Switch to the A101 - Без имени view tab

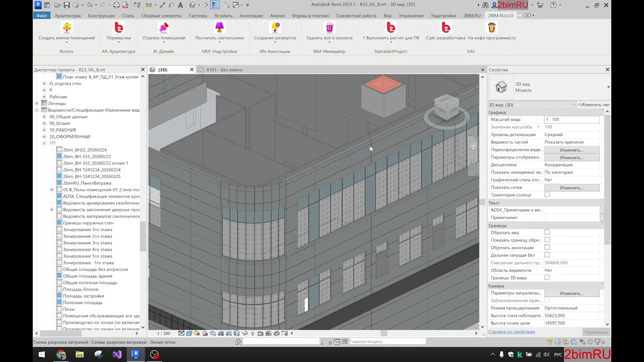click(224, 70)
